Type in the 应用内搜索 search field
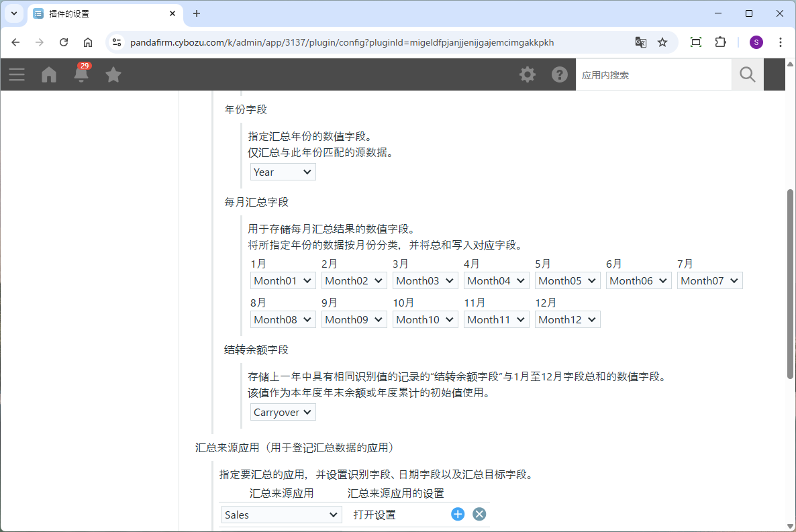Image resolution: width=796 pixels, height=532 pixels. point(653,75)
